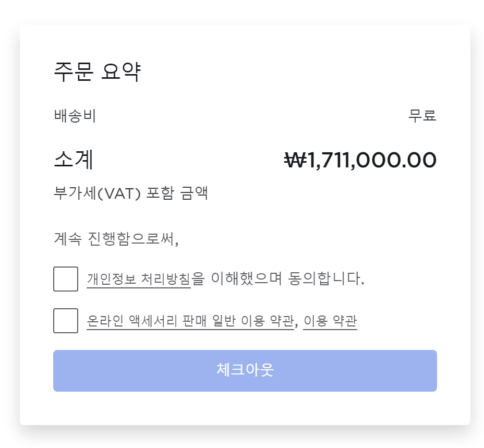Viewport: 484px width, 448px height.
Task: Tick the 온라인 액세서리 판매 약관 checkbox
Action: point(66,321)
